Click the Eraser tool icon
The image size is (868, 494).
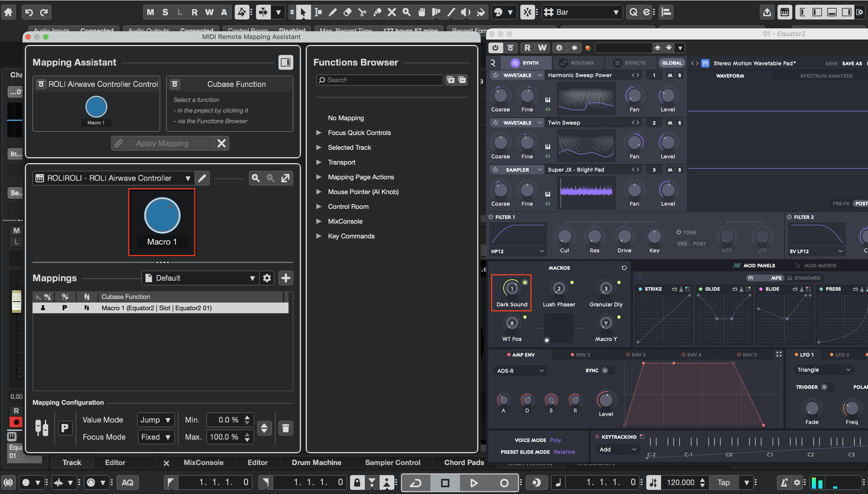pos(347,12)
